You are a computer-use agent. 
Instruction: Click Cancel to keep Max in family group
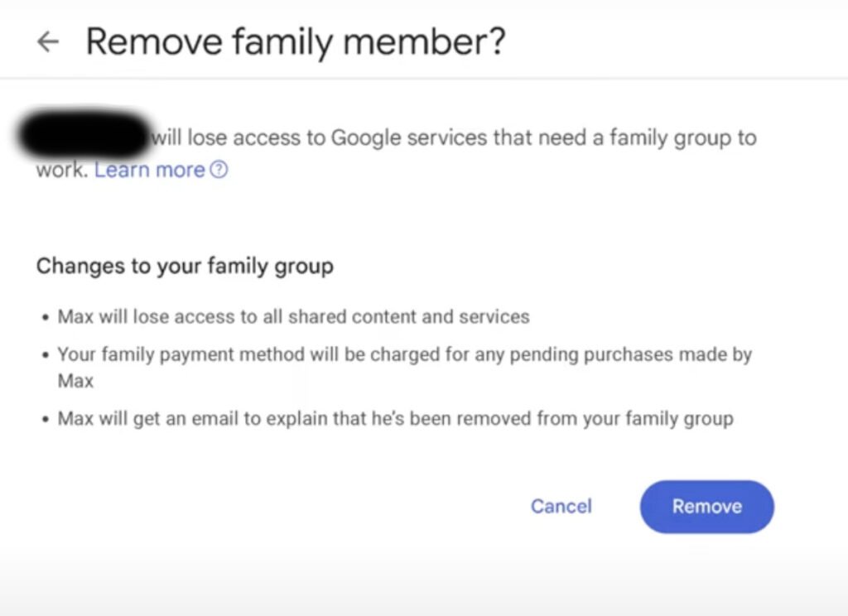561,506
